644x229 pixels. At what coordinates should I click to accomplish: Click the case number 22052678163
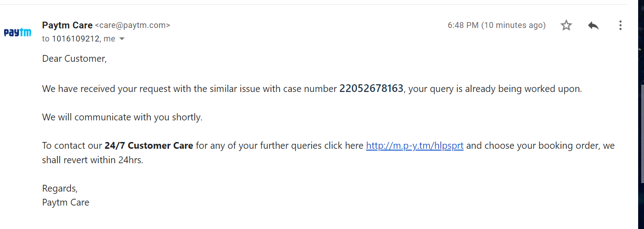click(371, 88)
